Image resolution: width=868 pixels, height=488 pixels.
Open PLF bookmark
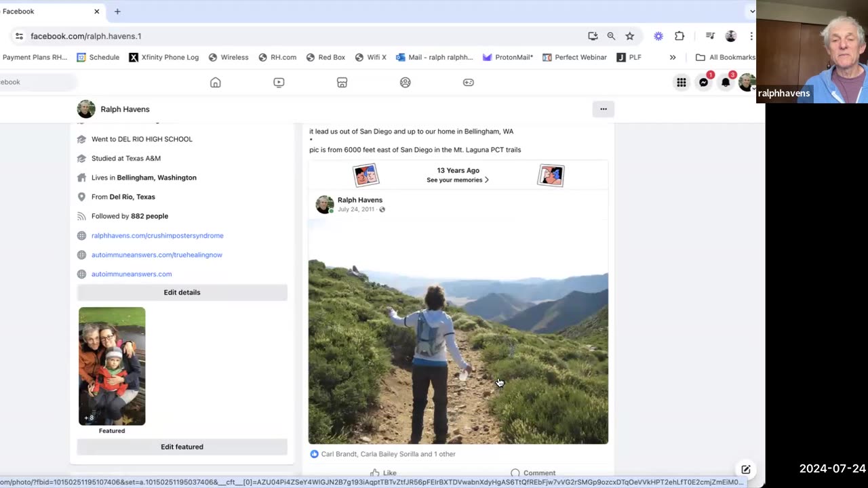point(629,58)
